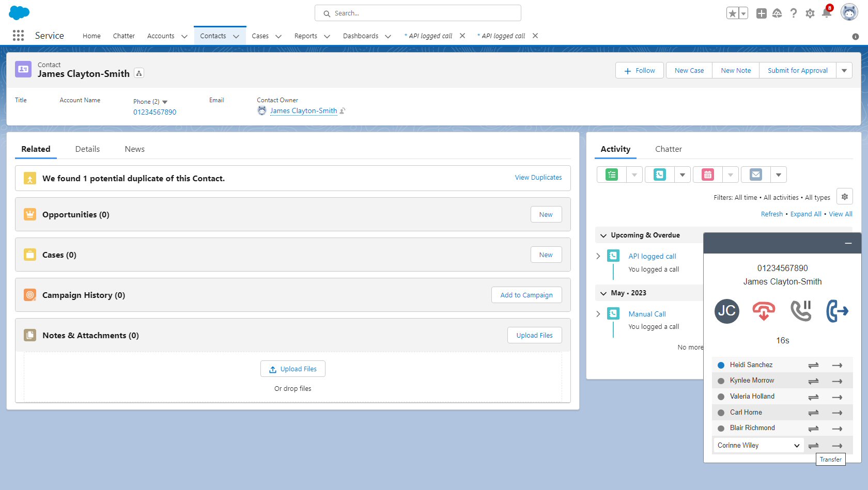Click the Follow button
Image resolution: width=868 pixels, height=490 pixels.
(x=639, y=70)
